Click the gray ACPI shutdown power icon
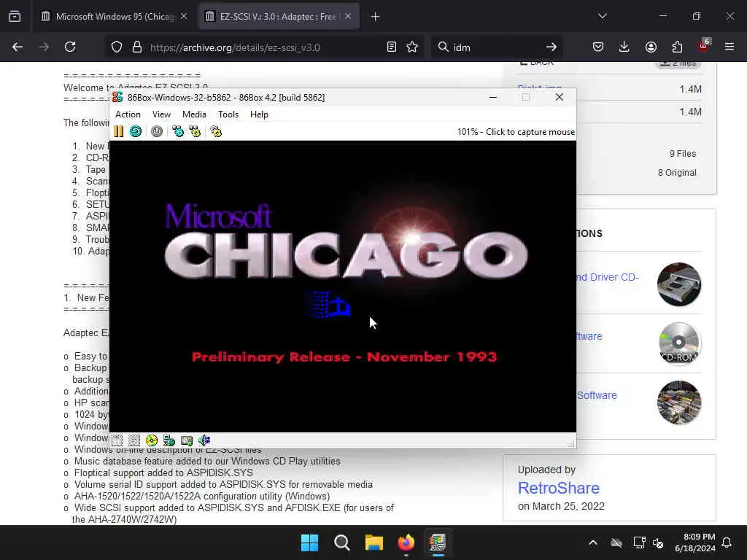747x560 pixels. tap(157, 131)
